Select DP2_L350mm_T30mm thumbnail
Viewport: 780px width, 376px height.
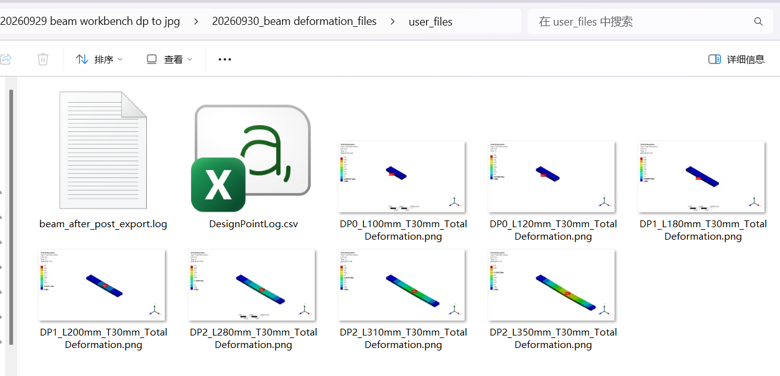pos(552,285)
